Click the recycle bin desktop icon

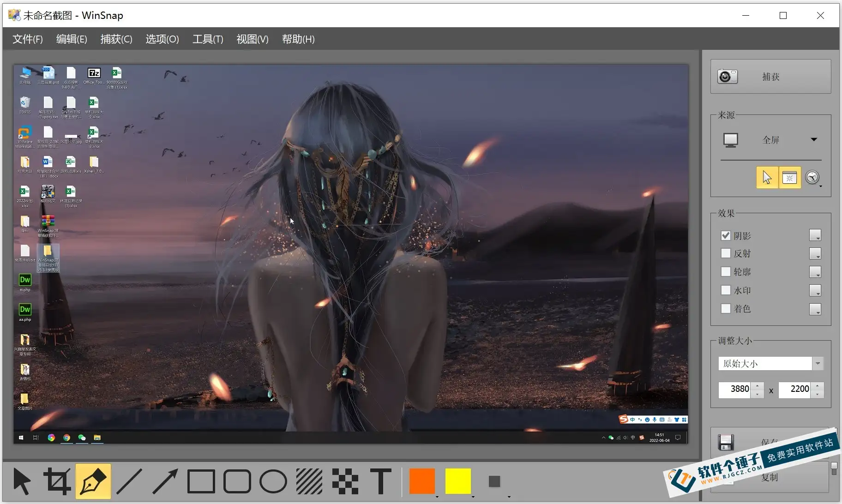coord(25,105)
